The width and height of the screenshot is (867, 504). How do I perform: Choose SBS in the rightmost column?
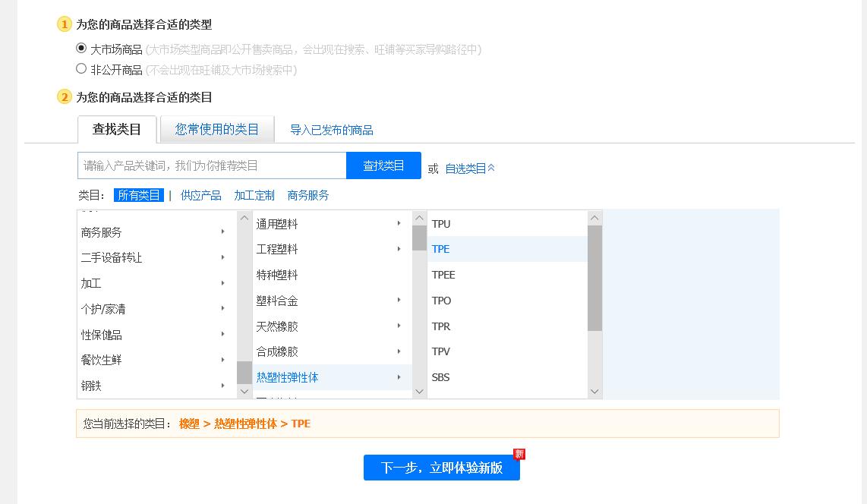(x=441, y=377)
